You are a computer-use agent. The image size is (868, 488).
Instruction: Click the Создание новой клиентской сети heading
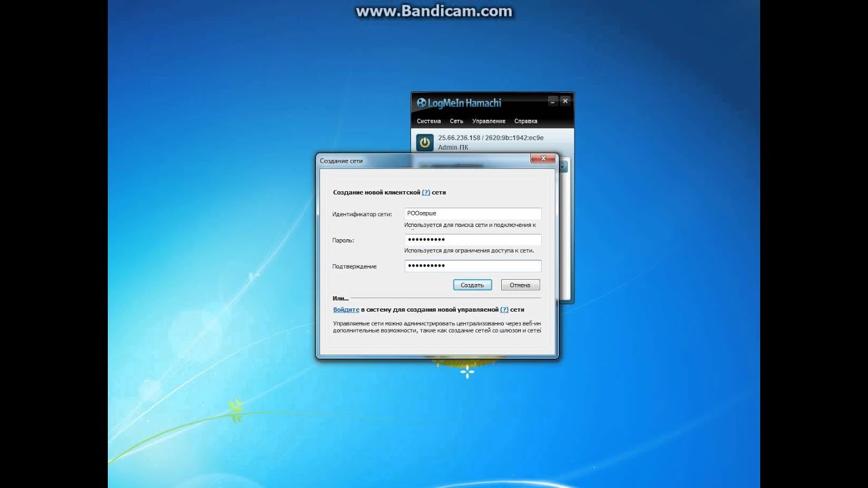click(389, 192)
